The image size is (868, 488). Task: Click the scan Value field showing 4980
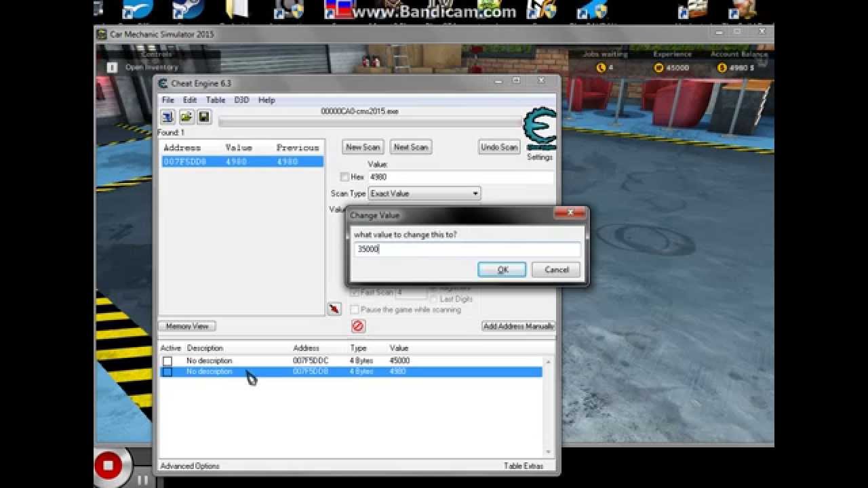pyautogui.click(x=460, y=177)
